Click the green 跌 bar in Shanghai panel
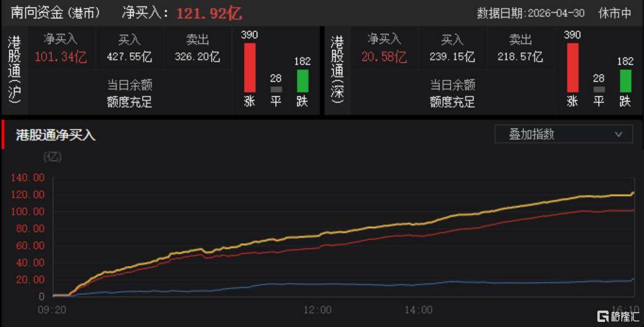The height and width of the screenshot is (327, 644). click(x=303, y=81)
